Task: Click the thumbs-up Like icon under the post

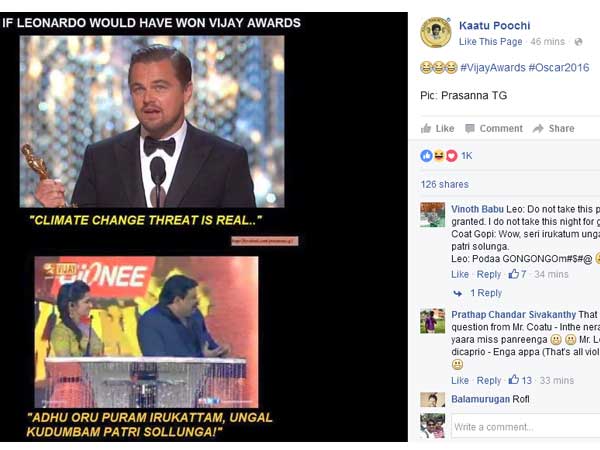Action: [x=426, y=128]
